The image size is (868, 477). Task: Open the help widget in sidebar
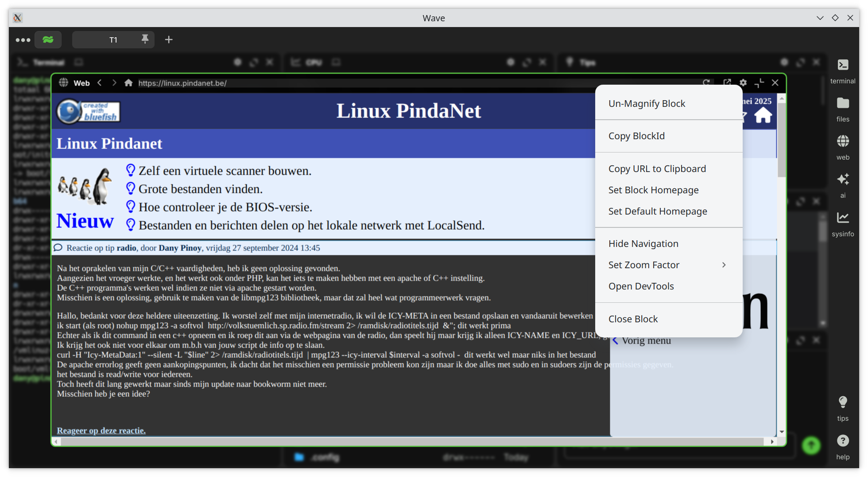tap(843, 447)
